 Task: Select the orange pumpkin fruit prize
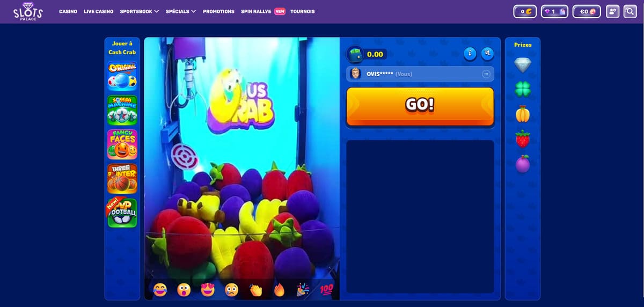[523, 114]
